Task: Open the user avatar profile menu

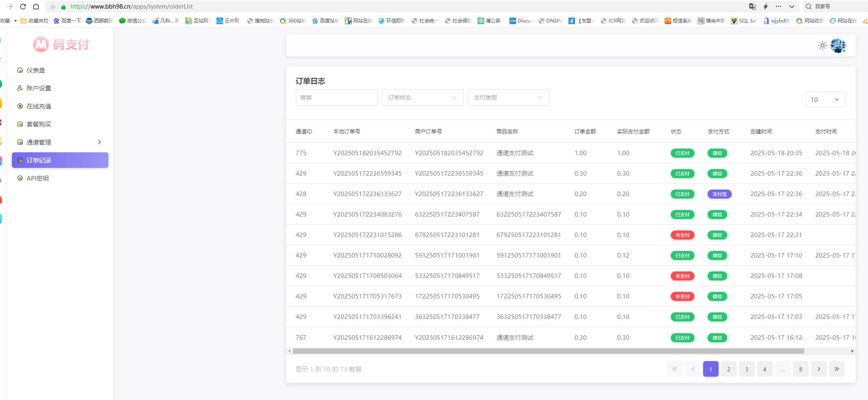Action: coord(838,45)
